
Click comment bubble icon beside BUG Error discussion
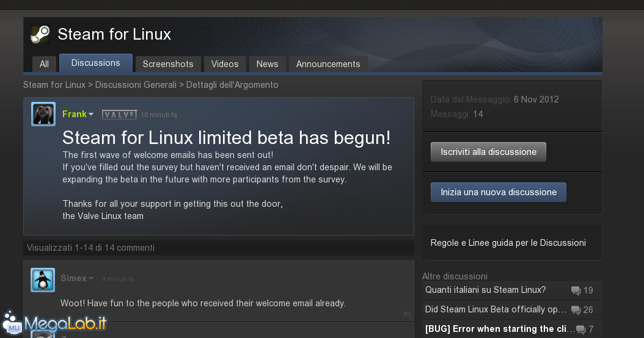pyautogui.click(x=580, y=329)
